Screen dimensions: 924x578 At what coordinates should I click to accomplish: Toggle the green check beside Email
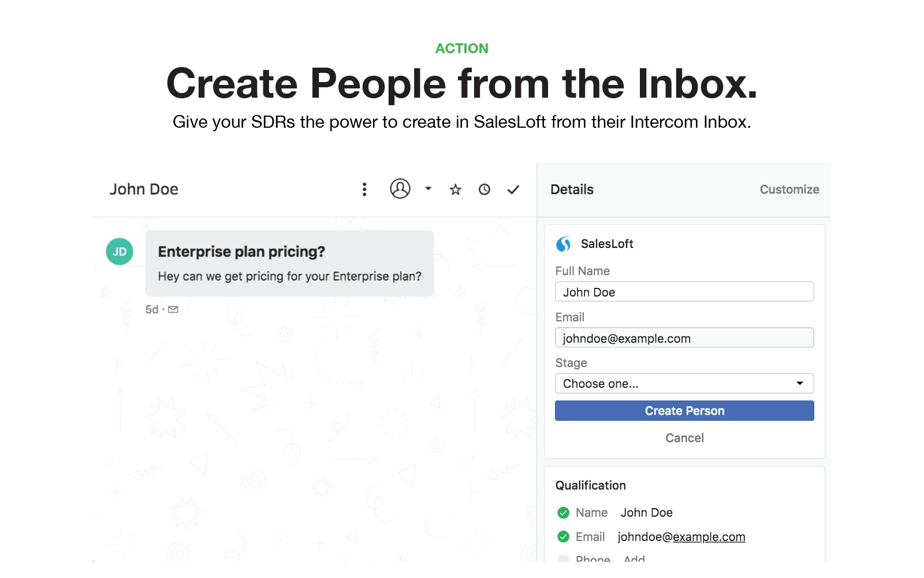(x=563, y=537)
